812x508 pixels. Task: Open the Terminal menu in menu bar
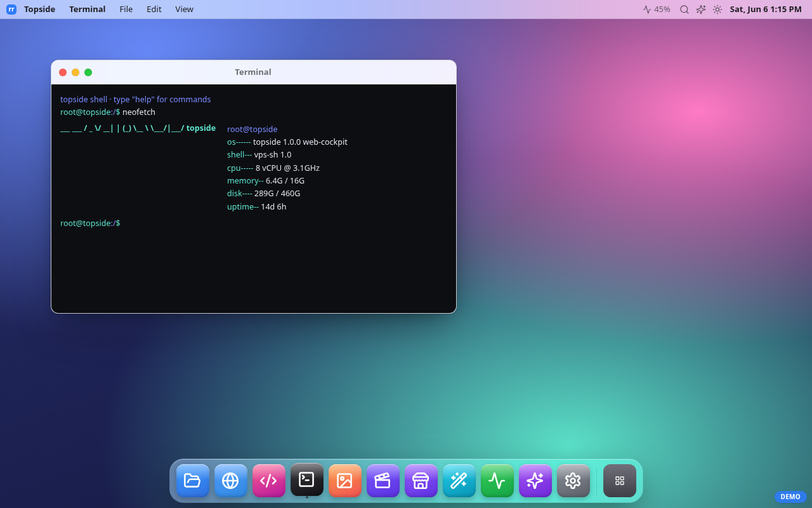tap(88, 9)
